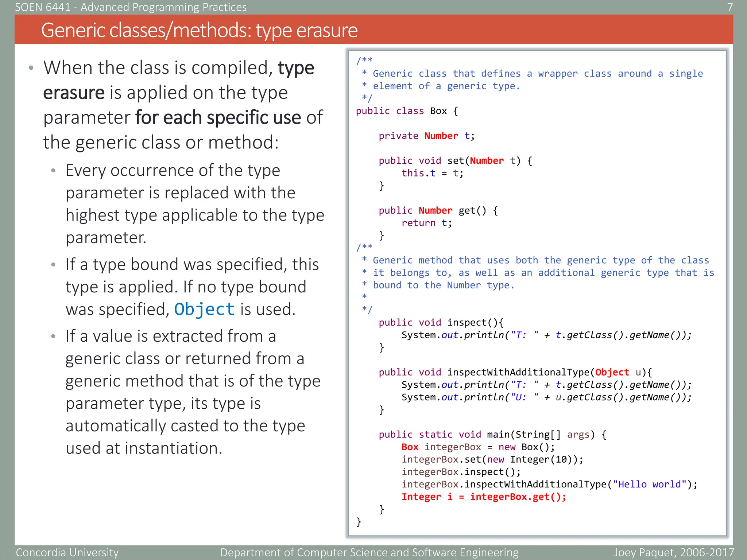Click the blue 'Object' keyword in the bullet
Screen dimensions: 747x560
204,309
